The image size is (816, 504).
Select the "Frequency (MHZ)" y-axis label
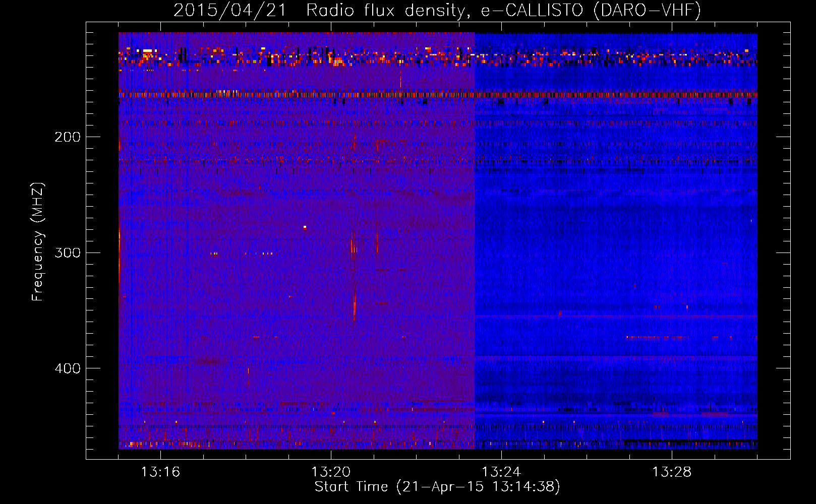(38, 241)
